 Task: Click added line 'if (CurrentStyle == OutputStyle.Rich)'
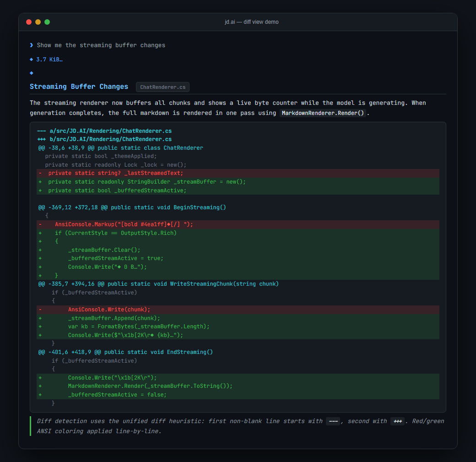[238, 233]
